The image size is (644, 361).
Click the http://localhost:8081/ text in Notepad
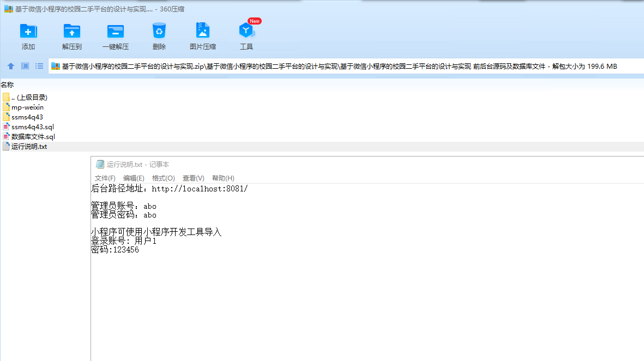tap(200, 189)
